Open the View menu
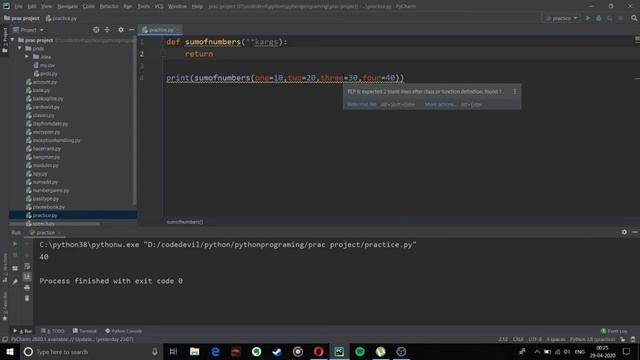Screen dimensions: 640x360 click(47, 6)
